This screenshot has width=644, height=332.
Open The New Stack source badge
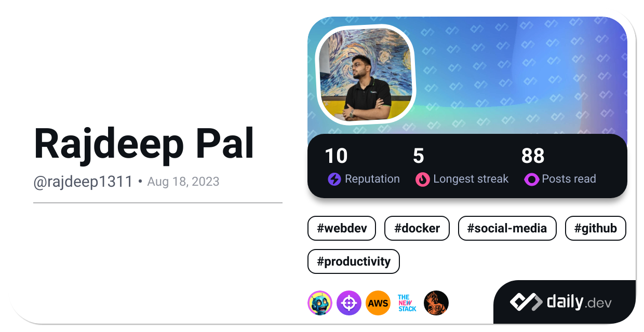pyautogui.click(x=407, y=303)
